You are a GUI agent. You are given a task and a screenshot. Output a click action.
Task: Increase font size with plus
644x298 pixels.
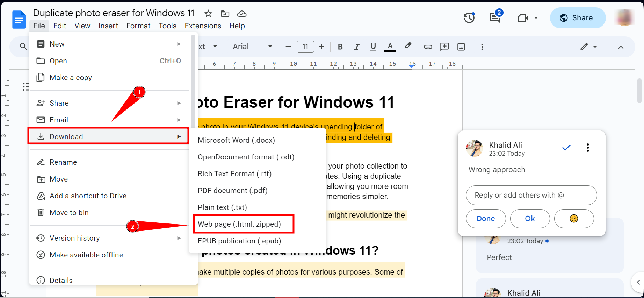click(x=322, y=47)
